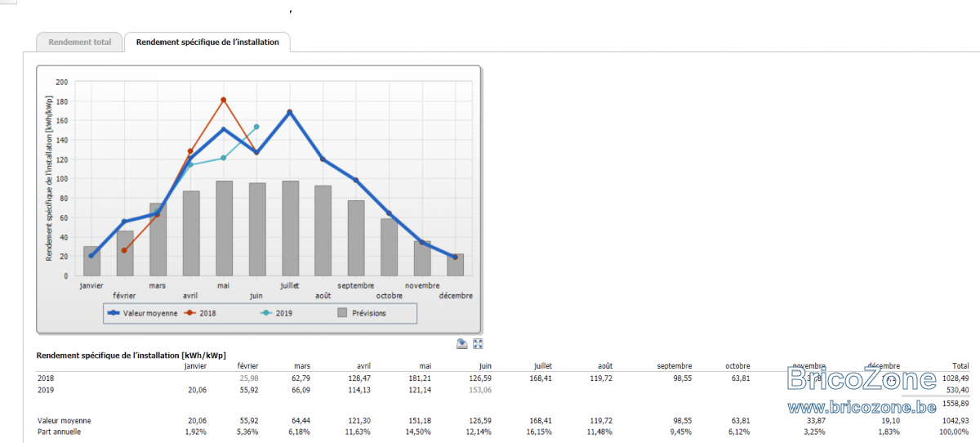This screenshot has width=980, height=443.
Task: Click the 2018 peak data point in mai
Action: pyautogui.click(x=223, y=100)
